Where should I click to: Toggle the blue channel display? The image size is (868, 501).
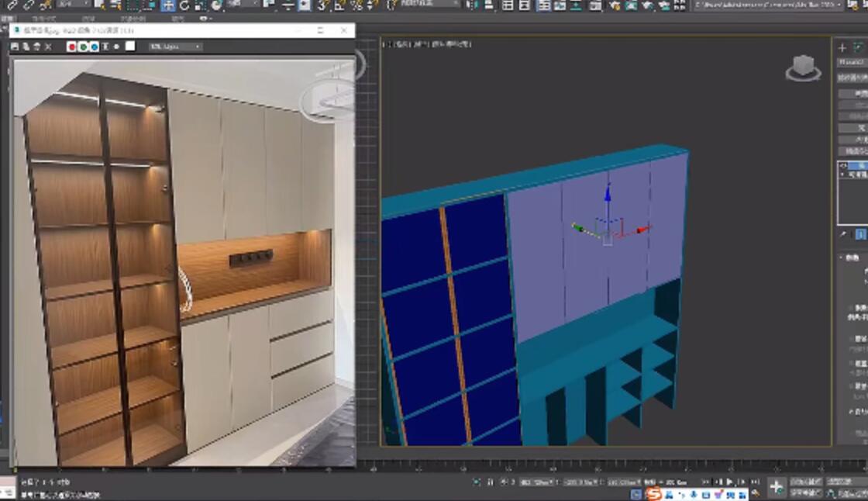click(x=94, y=47)
